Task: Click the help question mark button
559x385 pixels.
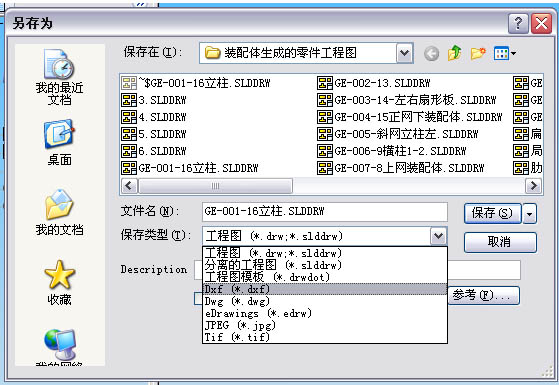Action: pyautogui.click(x=518, y=24)
